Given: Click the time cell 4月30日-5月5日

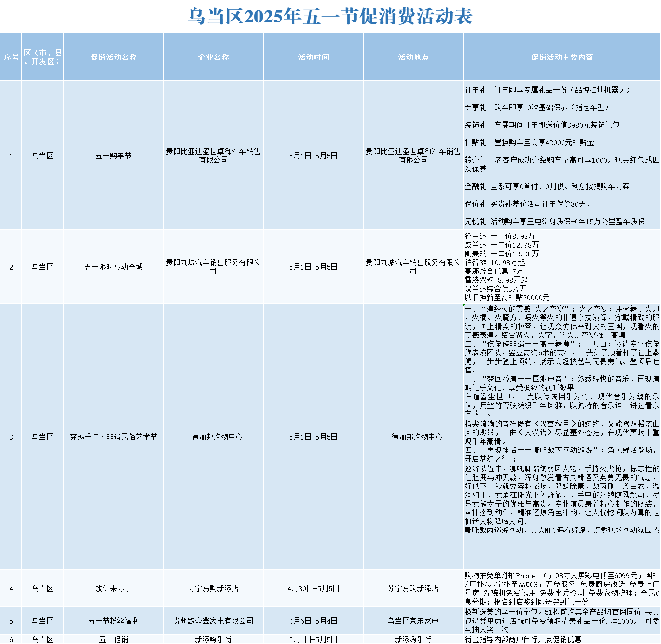Looking at the screenshot, I should coord(313,588).
